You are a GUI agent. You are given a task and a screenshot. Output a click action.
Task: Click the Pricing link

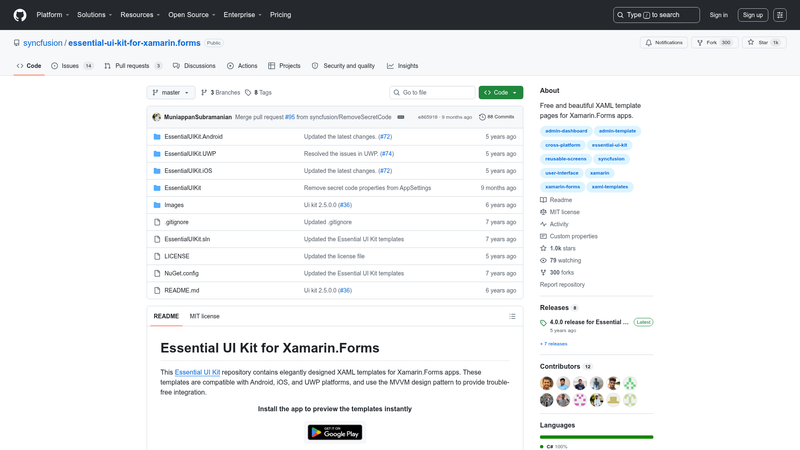[281, 15]
